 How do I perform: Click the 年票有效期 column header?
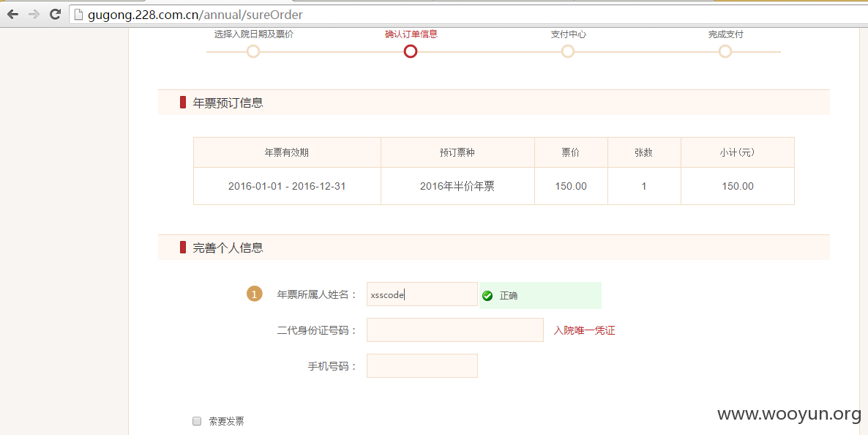coord(287,152)
